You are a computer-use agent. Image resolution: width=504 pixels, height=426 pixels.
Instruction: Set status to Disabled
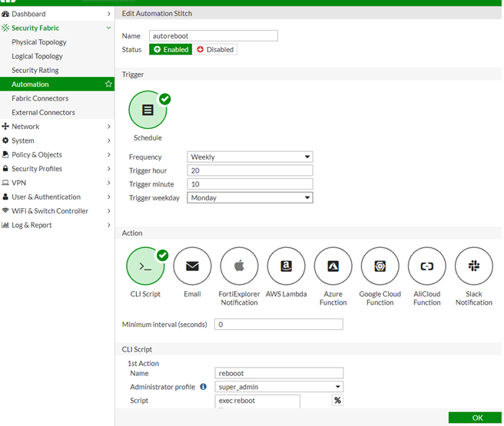(x=215, y=50)
